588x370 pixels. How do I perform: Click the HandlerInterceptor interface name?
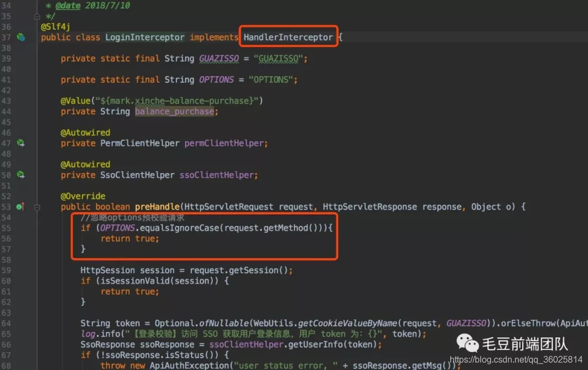288,38
